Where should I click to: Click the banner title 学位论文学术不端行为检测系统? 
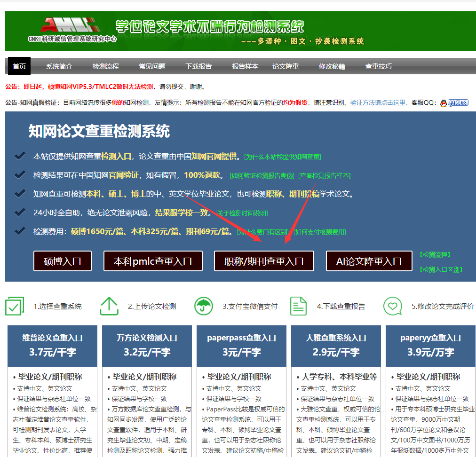pyautogui.click(x=209, y=26)
